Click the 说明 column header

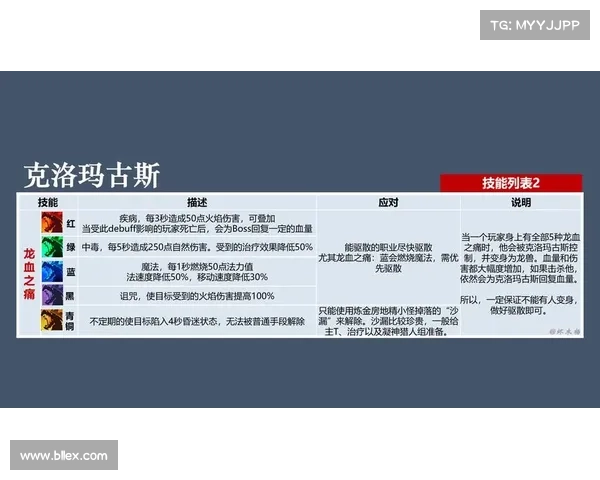(521, 201)
